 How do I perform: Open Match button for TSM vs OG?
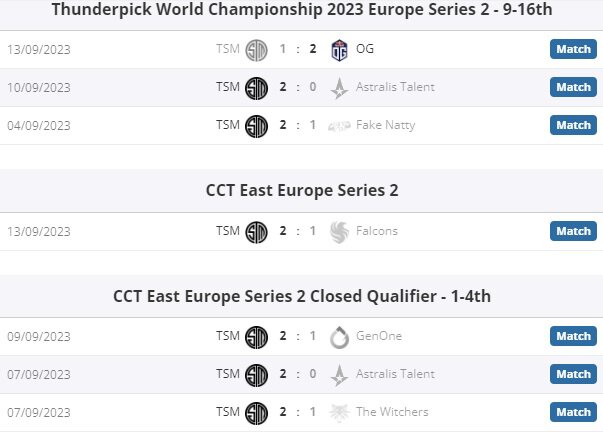[x=573, y=49]
